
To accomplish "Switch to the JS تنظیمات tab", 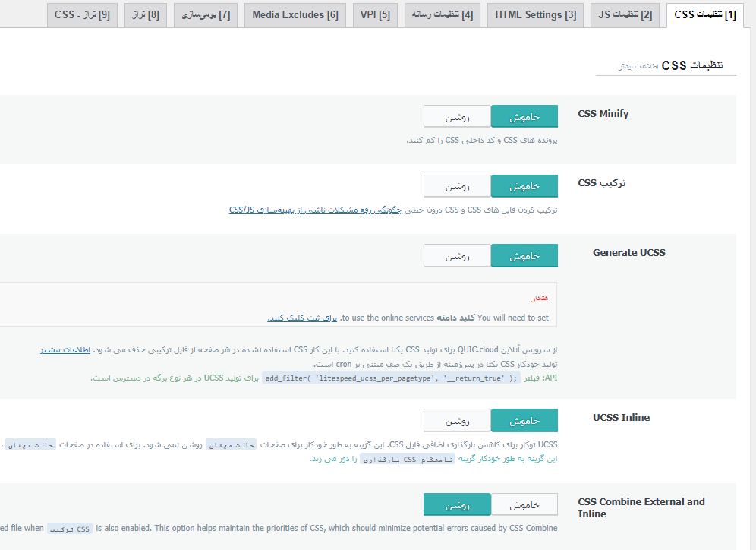I will point(624,14).
